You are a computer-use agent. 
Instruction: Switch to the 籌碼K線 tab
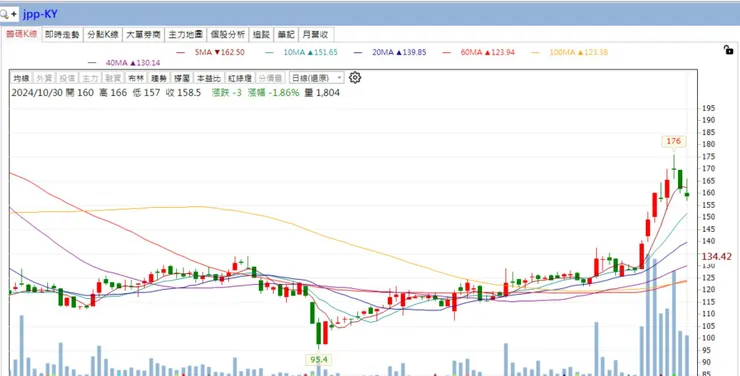(x=21, y=34)
